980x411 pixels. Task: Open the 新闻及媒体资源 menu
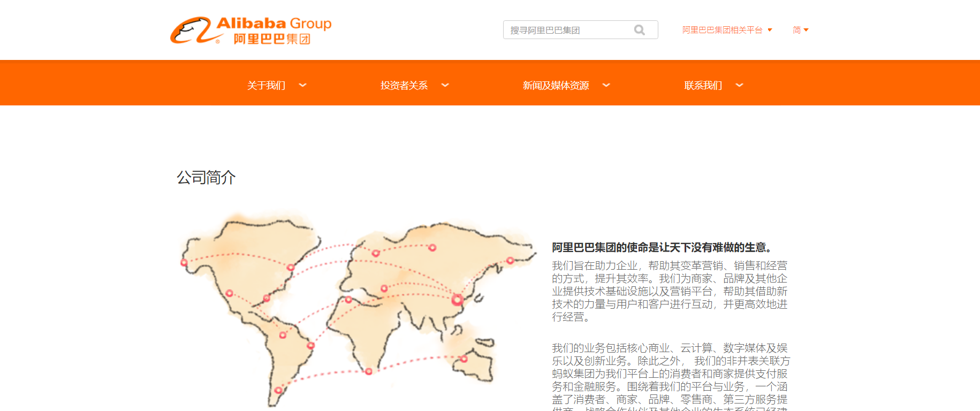[556, 85]
